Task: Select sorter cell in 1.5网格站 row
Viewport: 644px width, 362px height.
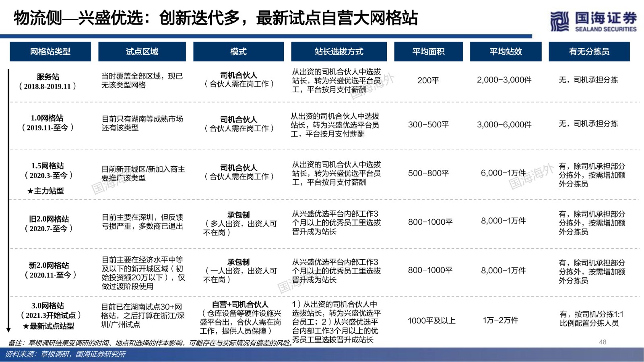Action: 592,175
